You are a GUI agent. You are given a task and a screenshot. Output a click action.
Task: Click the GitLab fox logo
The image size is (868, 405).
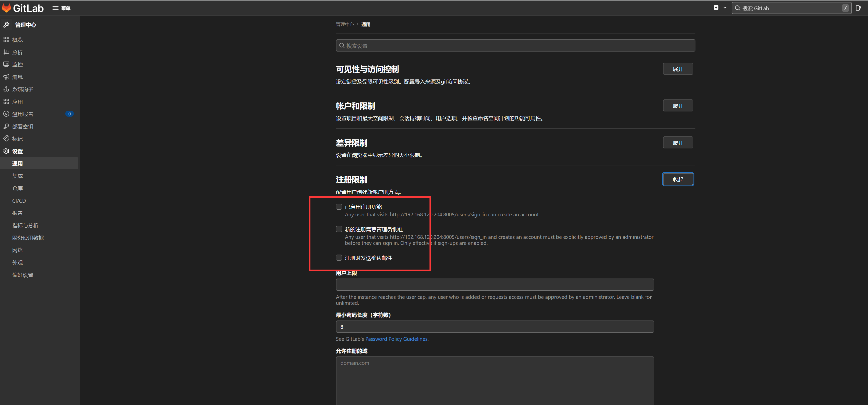(7, 8)
